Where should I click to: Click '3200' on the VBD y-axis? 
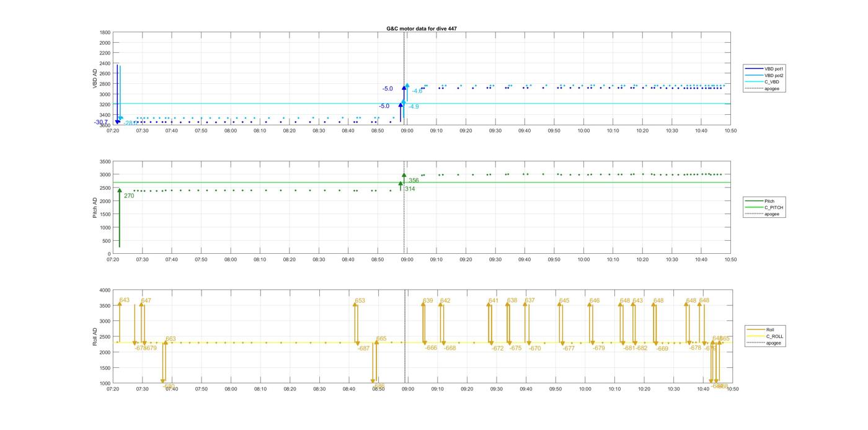105,104
